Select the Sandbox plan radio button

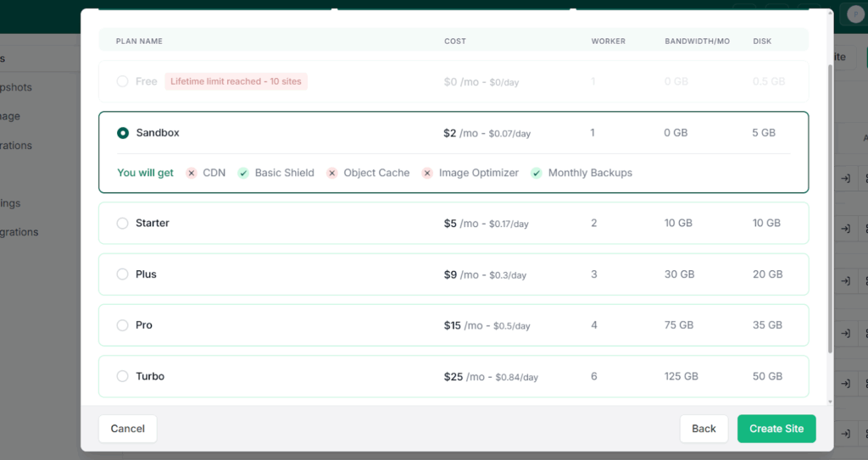pos(123,133)
